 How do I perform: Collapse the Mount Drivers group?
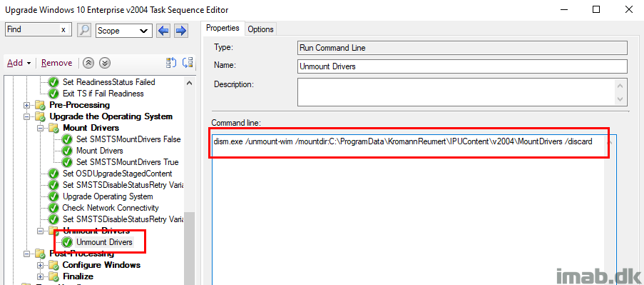coord(40,128)
